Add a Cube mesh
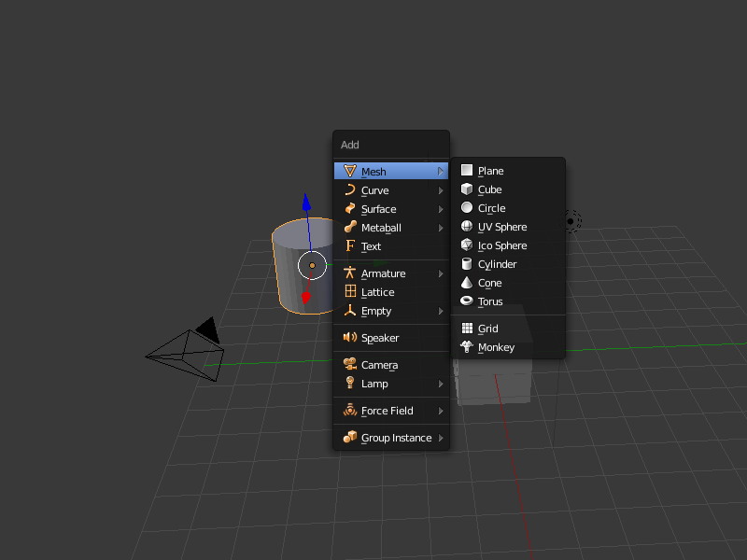 click(x=508, y=189)
